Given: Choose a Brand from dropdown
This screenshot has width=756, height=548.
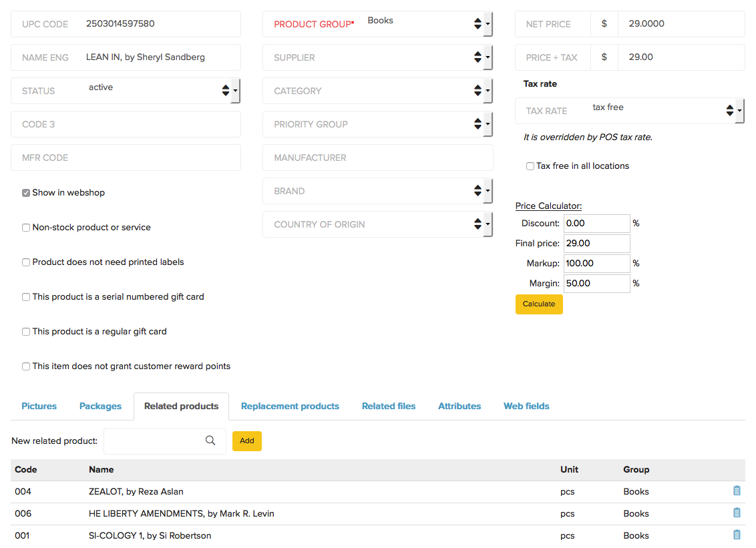Looking at the screenshot, I should coord(377,191).
